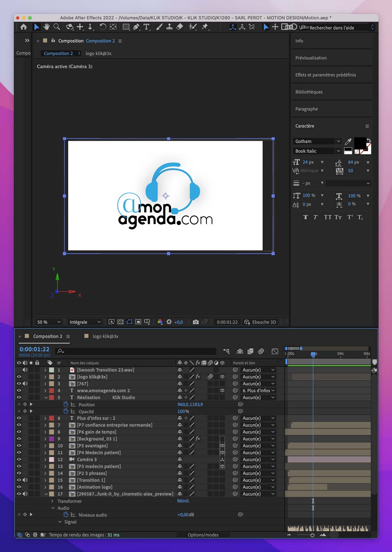
Task: Open the Graph Editor icon
Action: click(x=275, y=351)
